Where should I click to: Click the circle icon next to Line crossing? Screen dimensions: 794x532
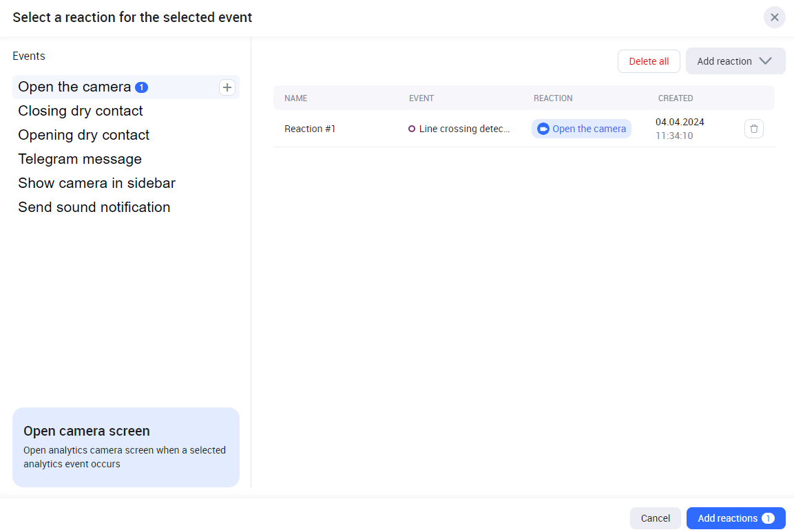pos(412,129)
